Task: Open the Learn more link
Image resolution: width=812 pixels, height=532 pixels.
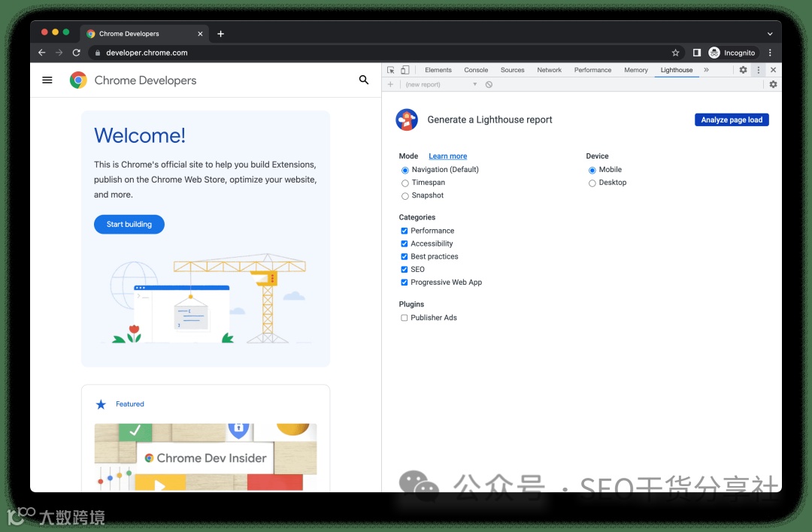Action: pyautogui.click(x=448, y=156)
